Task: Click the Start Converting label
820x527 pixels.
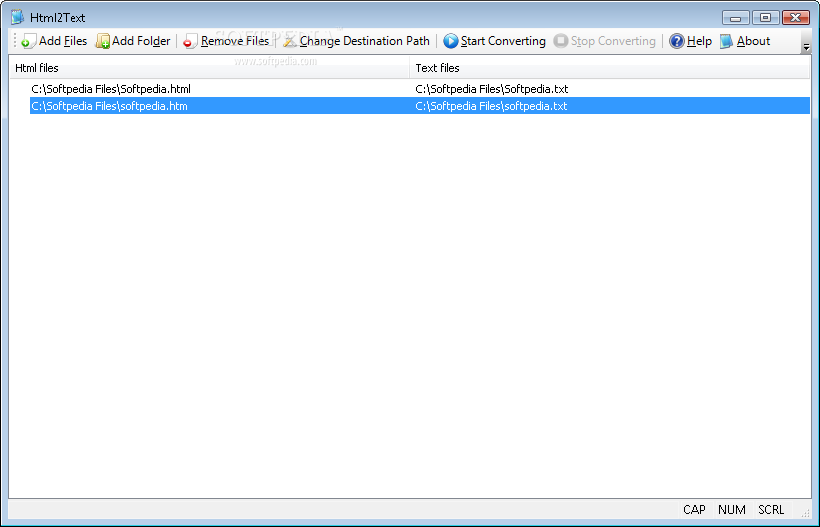Action: [503, 41]
